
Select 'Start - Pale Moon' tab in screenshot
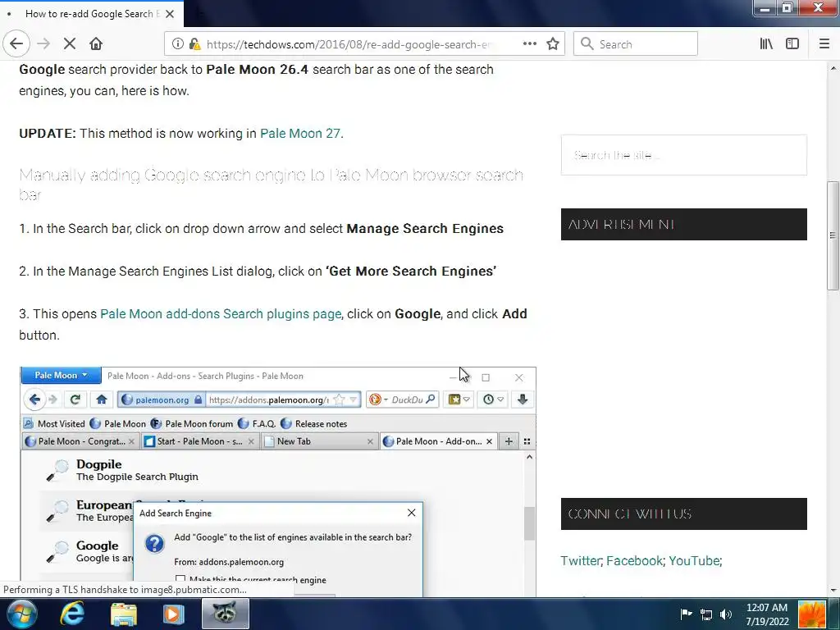point(200,441)
